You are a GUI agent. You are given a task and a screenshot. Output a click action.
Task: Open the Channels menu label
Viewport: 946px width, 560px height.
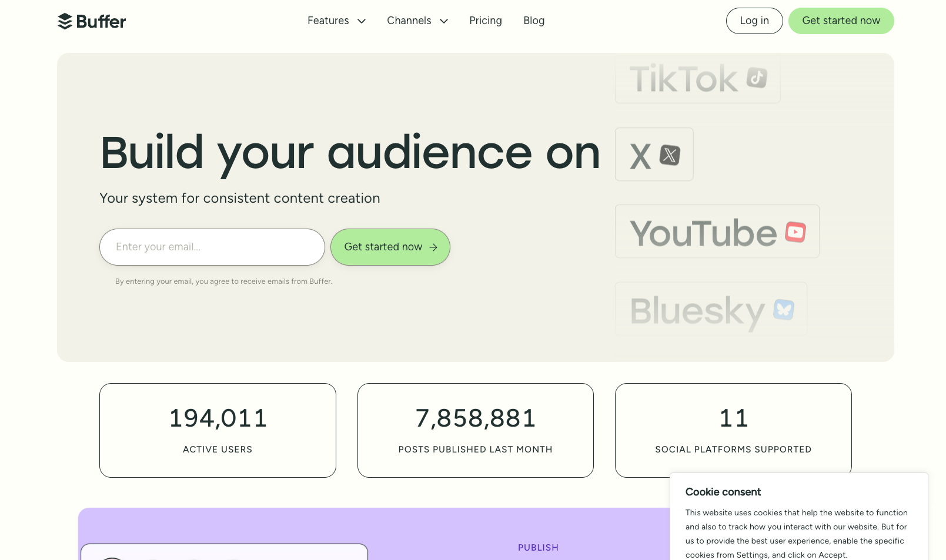coord(409,21)
